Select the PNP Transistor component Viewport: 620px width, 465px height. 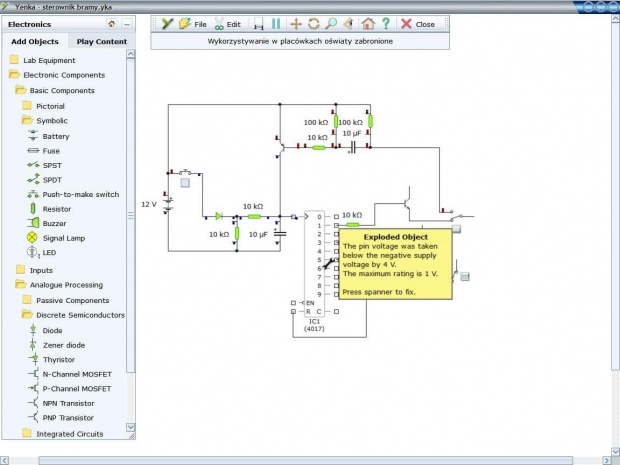point(60,418)
